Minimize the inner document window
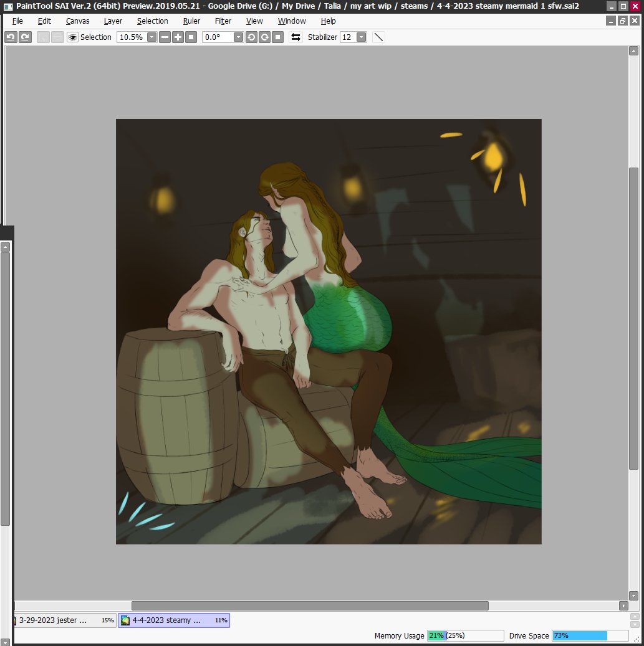Screen dimensions: 644x646 (611, 21)
